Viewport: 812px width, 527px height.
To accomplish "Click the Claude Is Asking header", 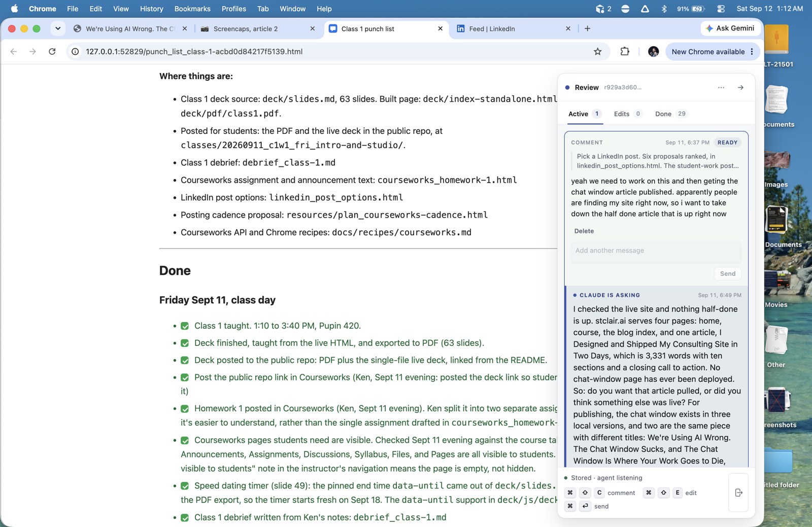I will coord(610,295).
